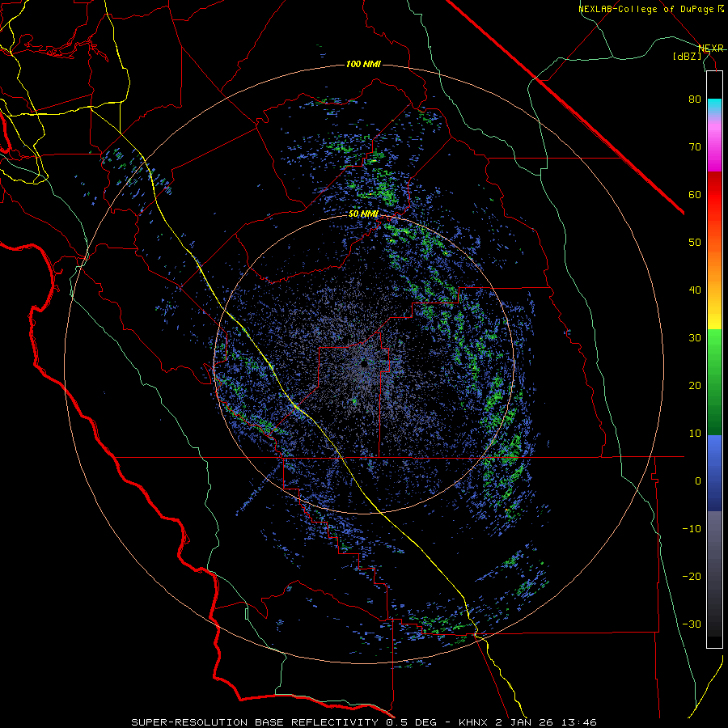Click the 50 NMI range ring label
Screen dimensions: 728x728
[363, 214]
